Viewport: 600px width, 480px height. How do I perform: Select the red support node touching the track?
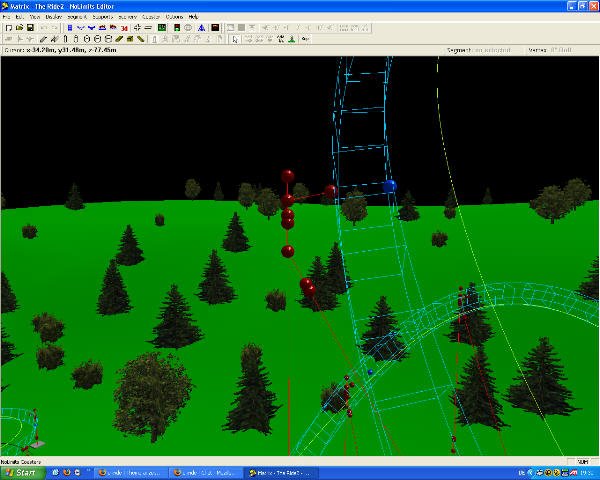(330, 191)
